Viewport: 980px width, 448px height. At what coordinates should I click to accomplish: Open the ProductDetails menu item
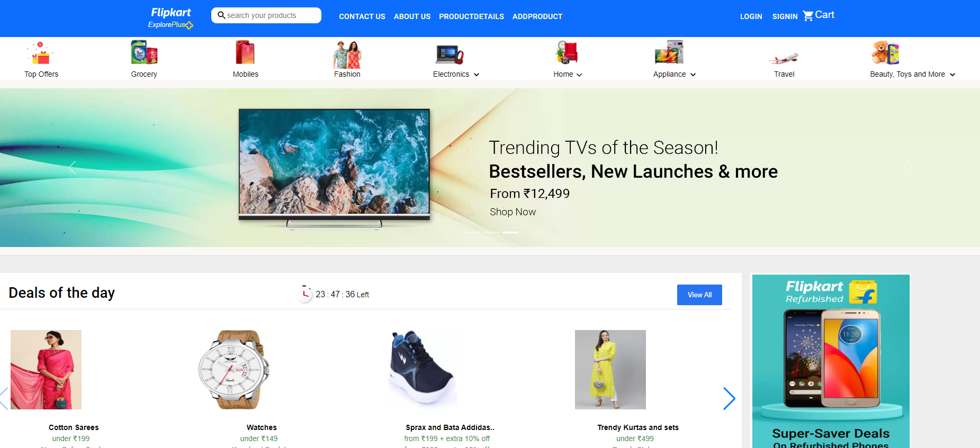[471, 16]
